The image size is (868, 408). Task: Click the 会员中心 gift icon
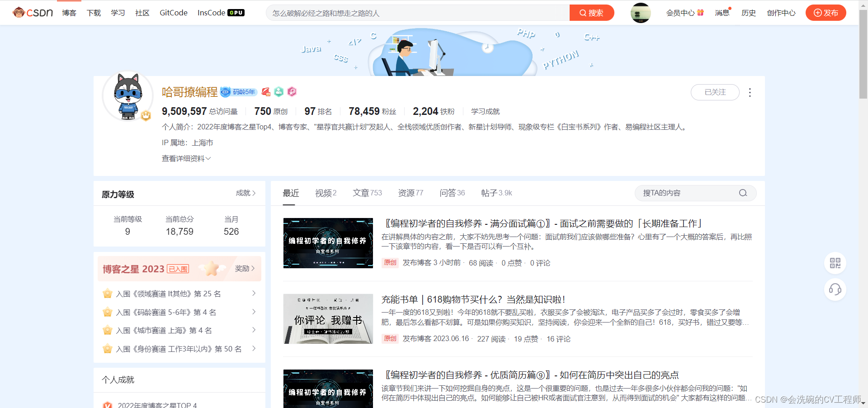pyautogui.click(x=700, y=13)
